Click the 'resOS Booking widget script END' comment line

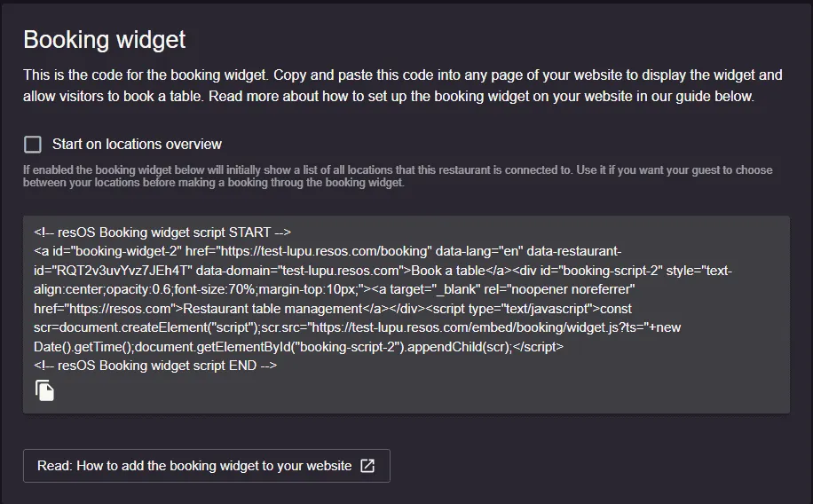tap(155, 366)
